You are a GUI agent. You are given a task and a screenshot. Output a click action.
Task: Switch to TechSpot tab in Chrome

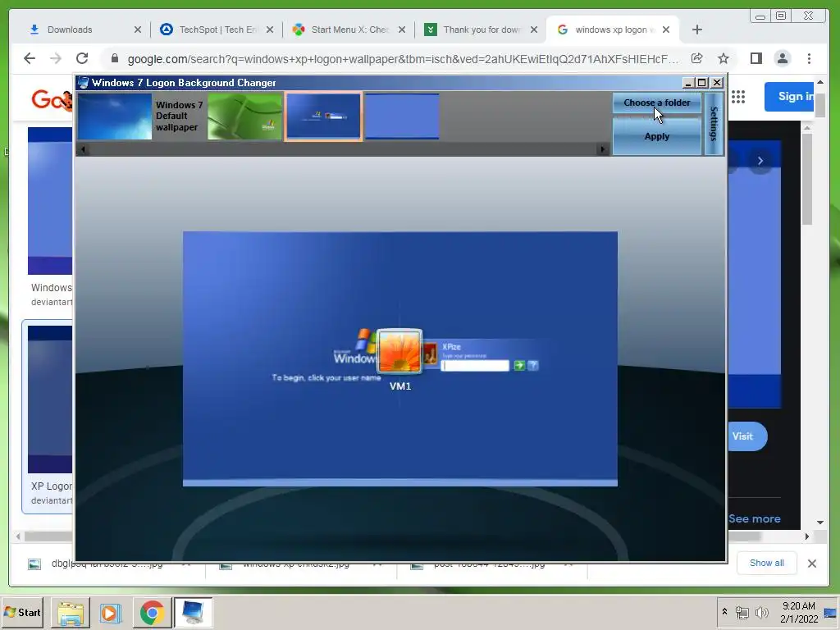point(218,30)
